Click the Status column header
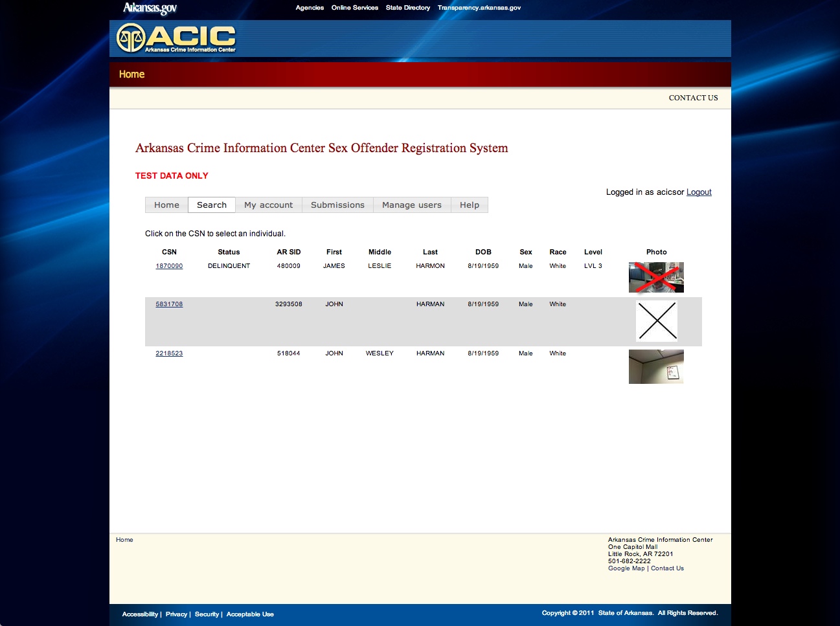The image size is (840, 626). [x=229, y=252]
